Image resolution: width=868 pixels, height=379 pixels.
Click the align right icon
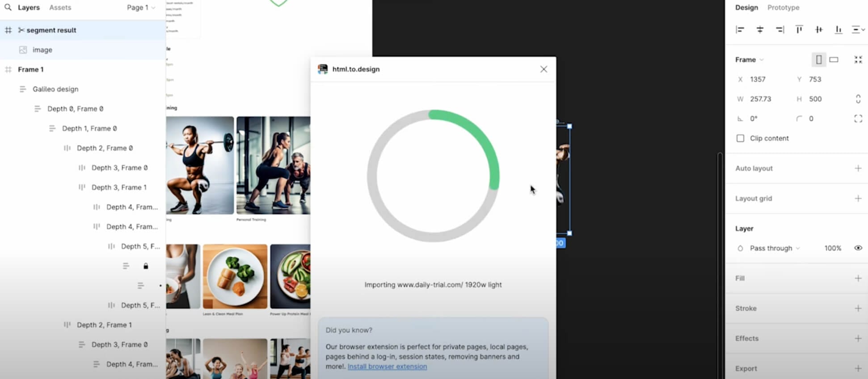pos(780,29)
